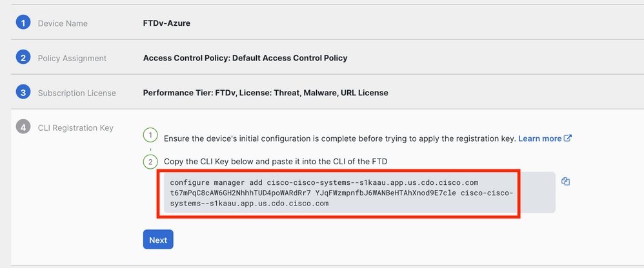The width and height of the screenshot is (644, 268).
Task: Expand the Device Name step
Action: click(63, 23)
